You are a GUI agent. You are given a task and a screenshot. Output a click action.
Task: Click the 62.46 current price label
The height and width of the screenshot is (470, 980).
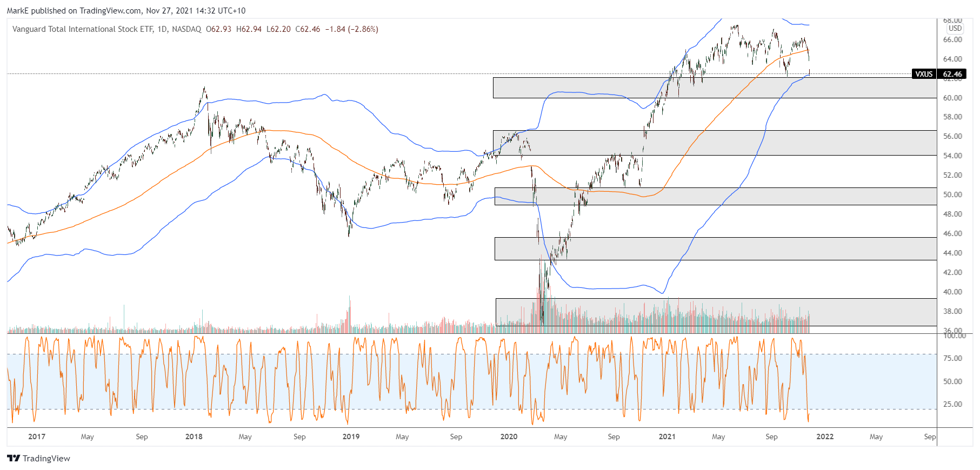[x=952, y=74]
